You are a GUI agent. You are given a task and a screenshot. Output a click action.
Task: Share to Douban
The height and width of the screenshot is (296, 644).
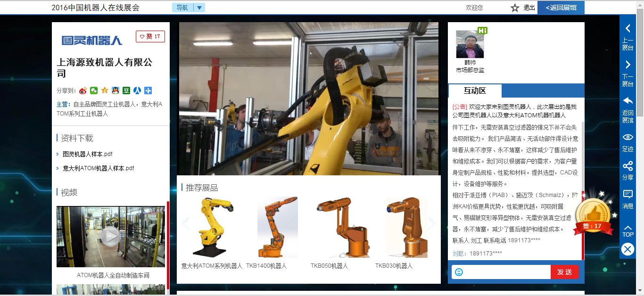126,90
